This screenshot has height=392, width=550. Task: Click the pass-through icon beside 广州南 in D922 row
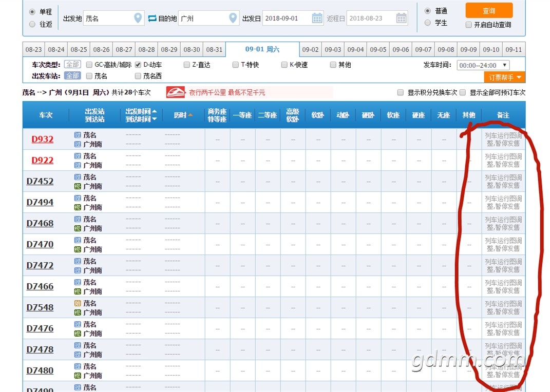click(x=78, y=165)
